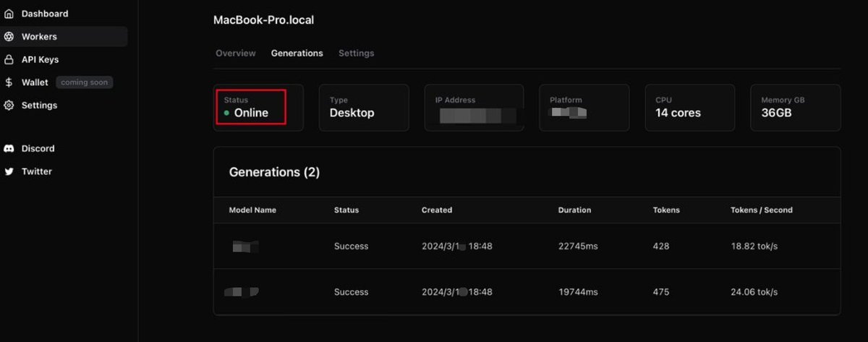Click the Settings gear icon in sidebar

click(9, 106)
